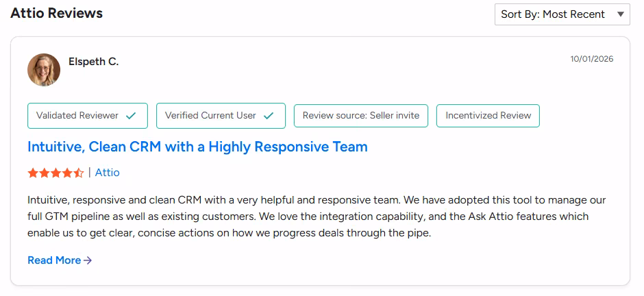Open the Sort By: Most Recent dropdown

tap(562, 14)
